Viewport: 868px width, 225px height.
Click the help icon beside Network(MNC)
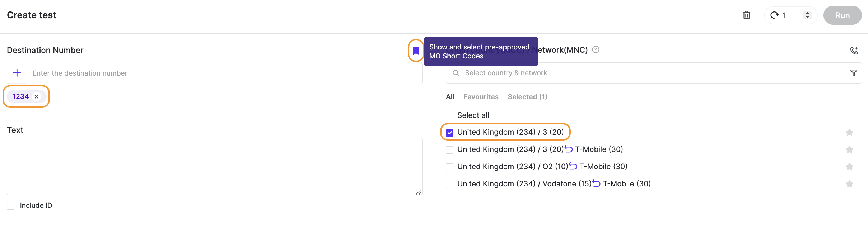pos(596,50)
